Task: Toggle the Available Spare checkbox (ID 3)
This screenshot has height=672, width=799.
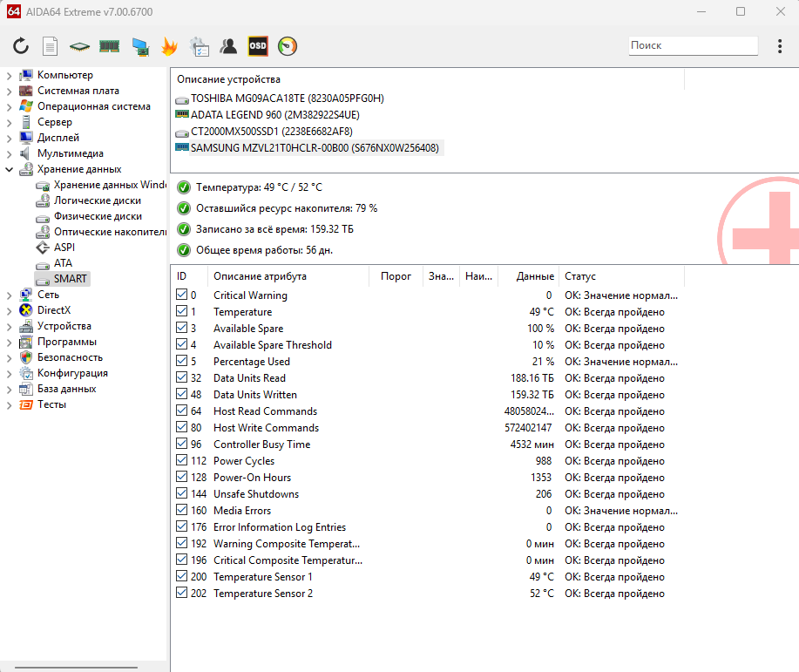Action: coord(181,328)
